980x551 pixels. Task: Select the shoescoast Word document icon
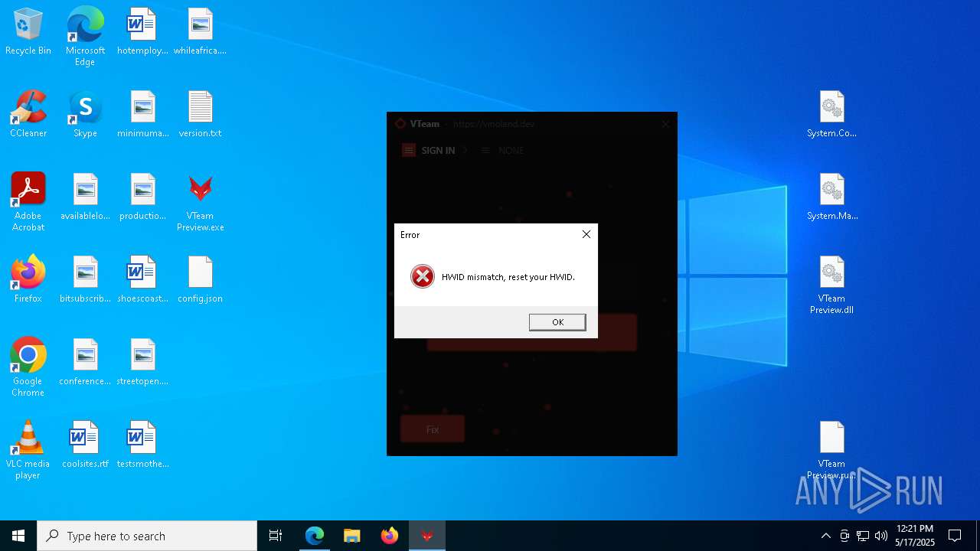click(x=142, y=279)
